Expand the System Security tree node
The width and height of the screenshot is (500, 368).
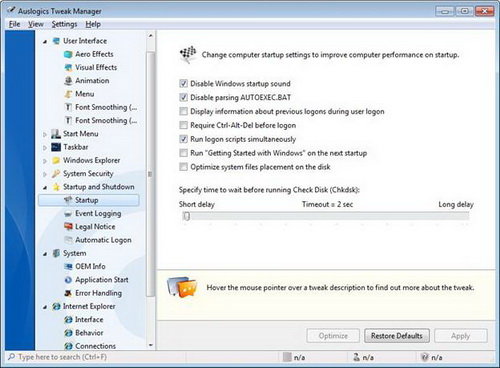click(x=45, y=174)
